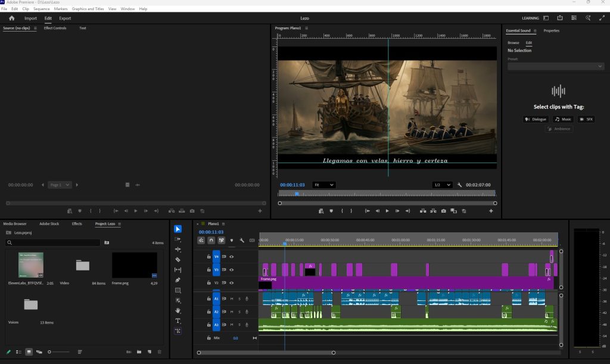
Task: Click Export in the header
Action: (65, 18)
